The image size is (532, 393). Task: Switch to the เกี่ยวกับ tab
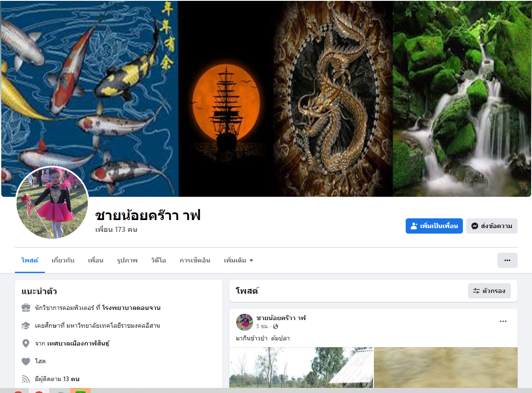click(x=63, y=260)
